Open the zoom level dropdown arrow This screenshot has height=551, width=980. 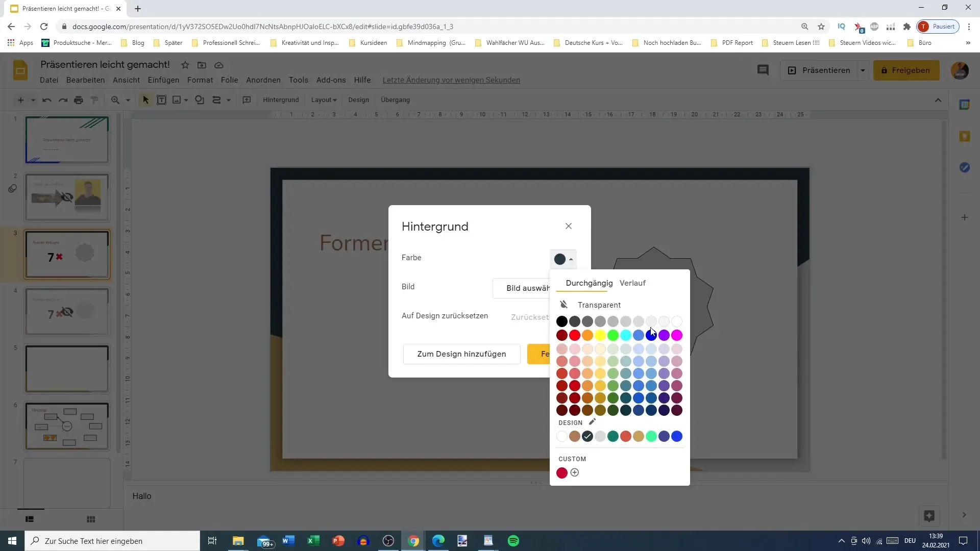128,100
